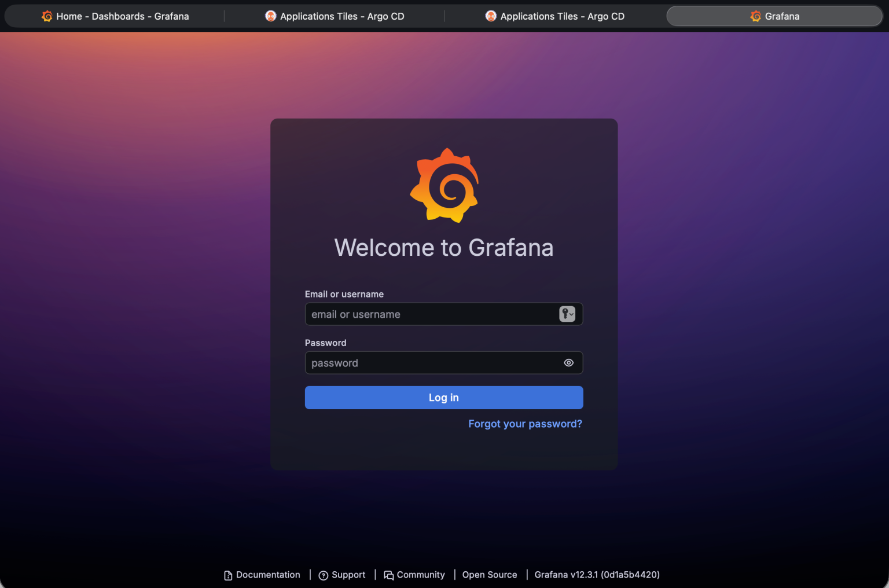Viewport: 889px width, 588px height.
Task: Click the Grafana v12.3.1 version text
Action: pos(597,575)
